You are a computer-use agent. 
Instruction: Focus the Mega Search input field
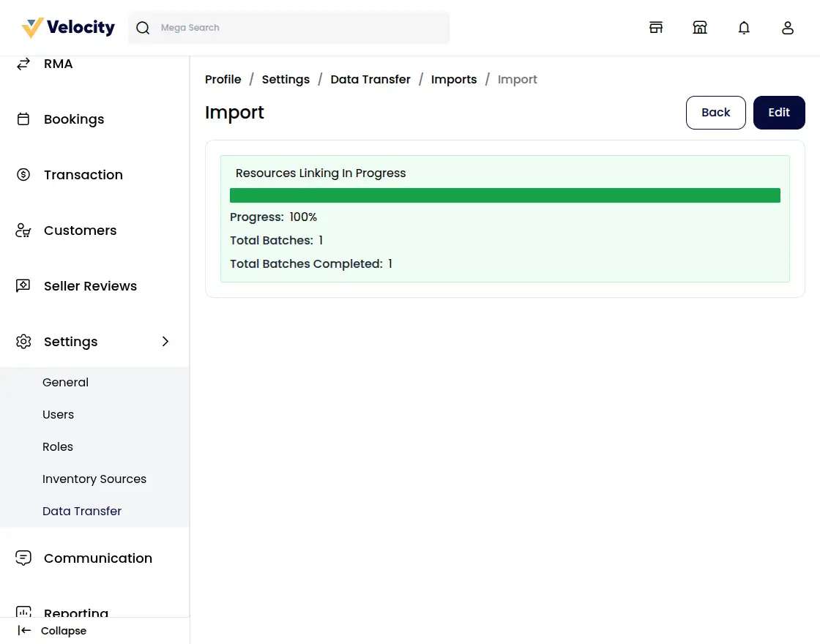click(300, 28)
